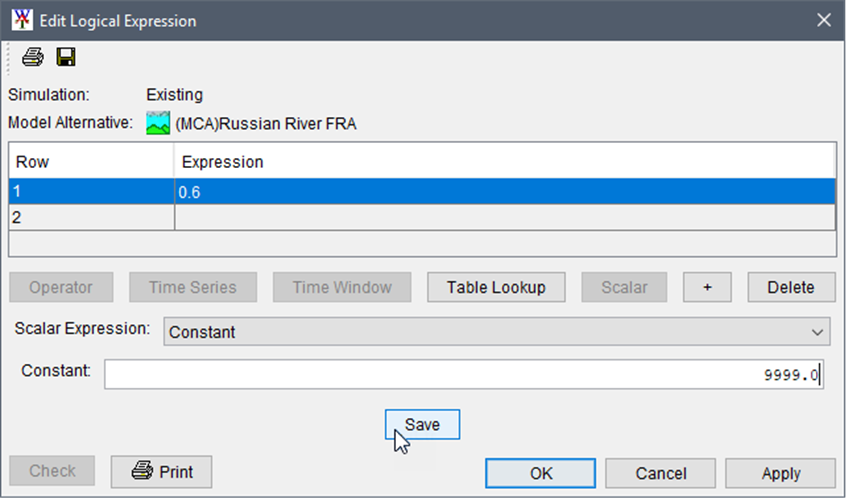Open the Scalar Expression dropdown
849x499 pixels.
497,332
